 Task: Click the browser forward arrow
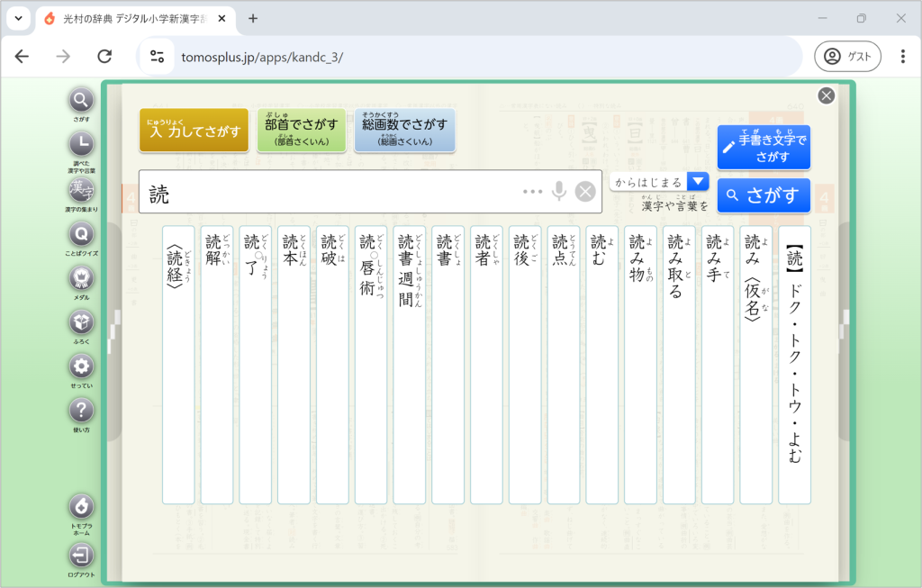[x=63, y=57]
